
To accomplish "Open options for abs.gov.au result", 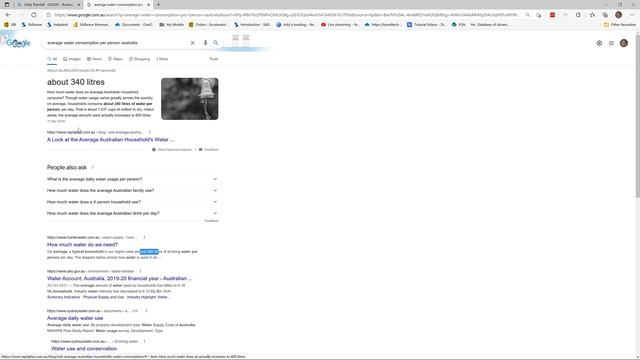I will click(x=140, y=271).
